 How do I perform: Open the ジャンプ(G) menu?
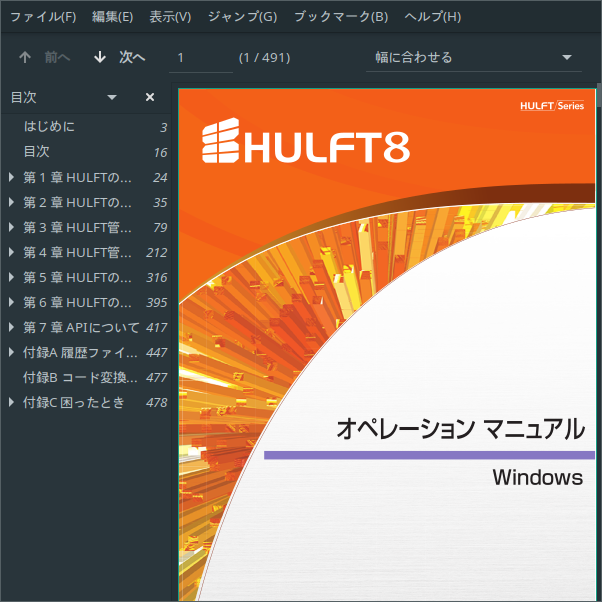[x=242, y=17]
